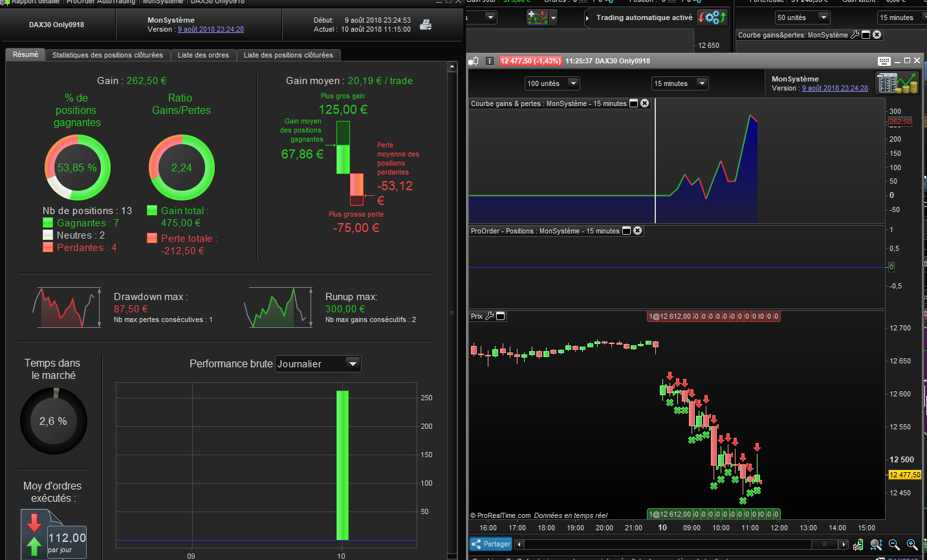Screen dimensions: 927x560
Task: Zoom out of the price chart
Action: 895,544
